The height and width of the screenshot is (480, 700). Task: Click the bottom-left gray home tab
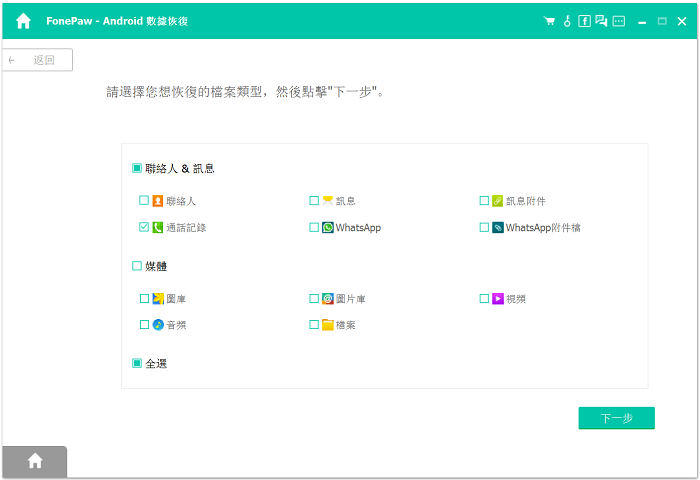pyautogui.click(x=35, y=461)
